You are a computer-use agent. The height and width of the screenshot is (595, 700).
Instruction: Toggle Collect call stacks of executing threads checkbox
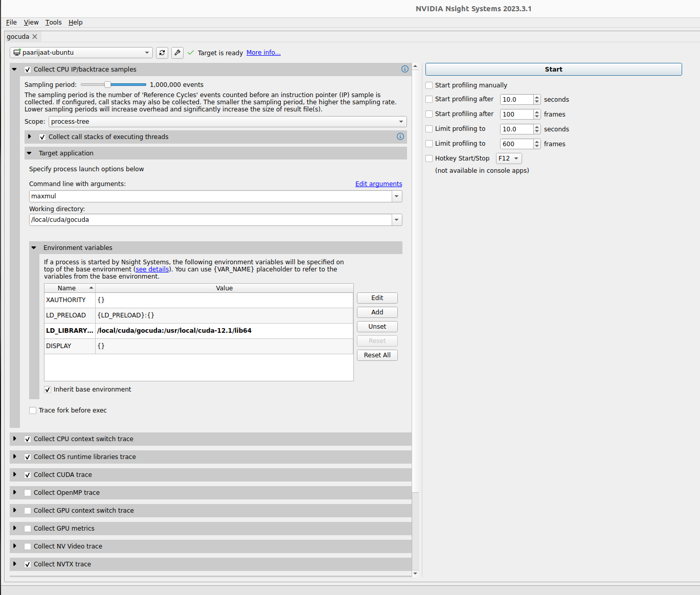point(42,137)
